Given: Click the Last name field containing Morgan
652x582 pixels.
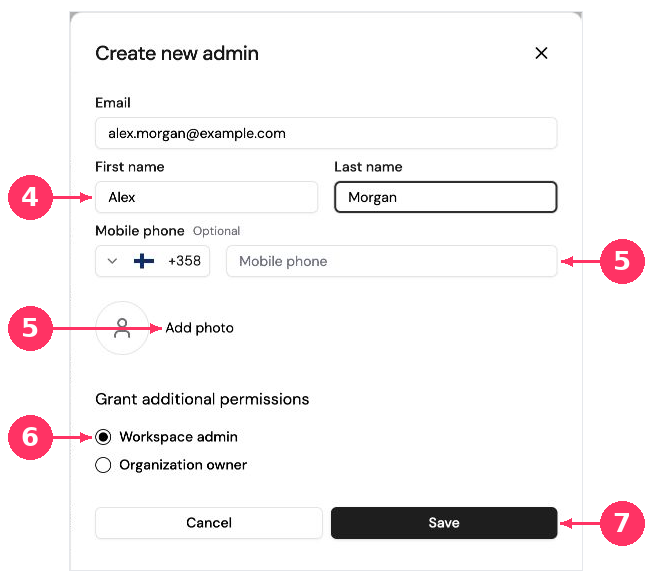Looking at the screenshot, I should [446, 197].
